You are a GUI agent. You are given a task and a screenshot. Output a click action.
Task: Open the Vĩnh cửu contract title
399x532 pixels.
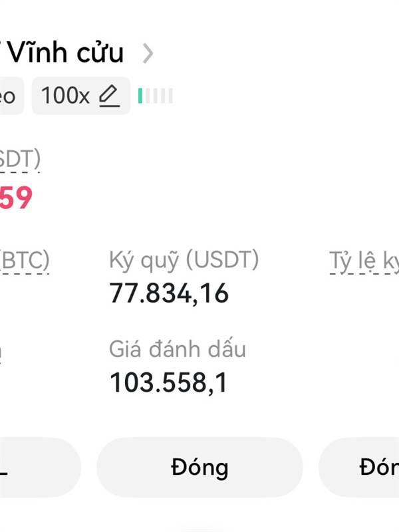(x=62, y=53)
